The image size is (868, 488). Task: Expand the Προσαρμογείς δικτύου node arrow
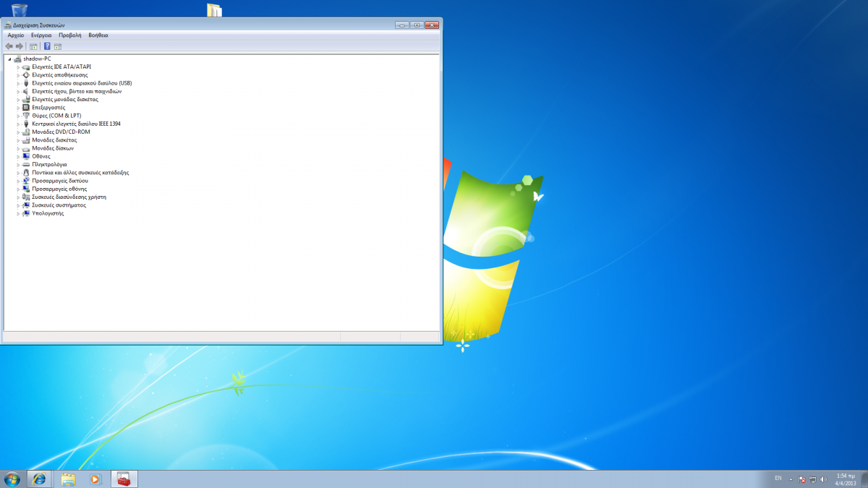point(18,181)
